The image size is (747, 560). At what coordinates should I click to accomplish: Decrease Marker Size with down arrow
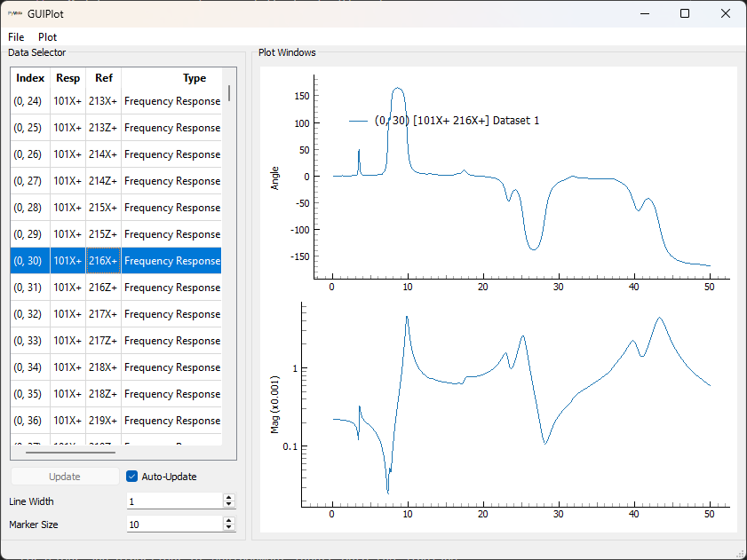pos(228,528)
